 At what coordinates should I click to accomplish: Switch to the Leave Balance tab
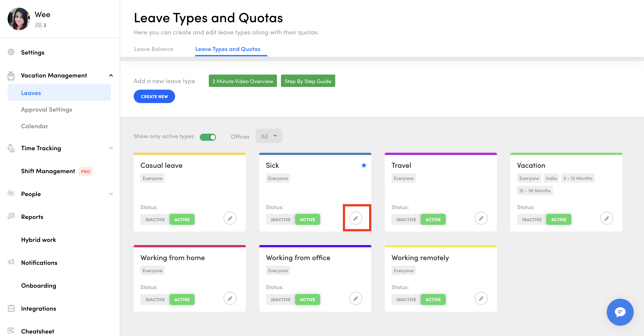(154, 49)
